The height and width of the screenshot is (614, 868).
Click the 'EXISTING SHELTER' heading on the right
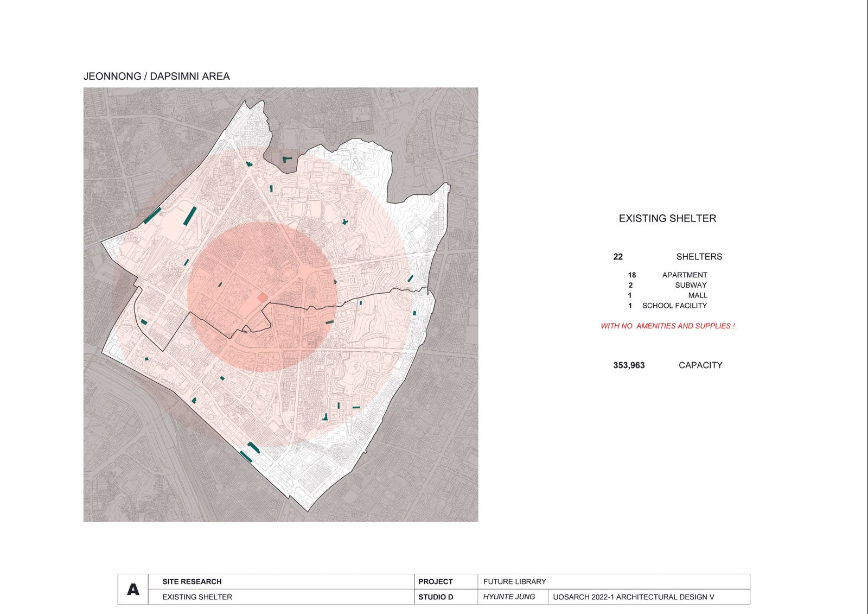point(667,218)
